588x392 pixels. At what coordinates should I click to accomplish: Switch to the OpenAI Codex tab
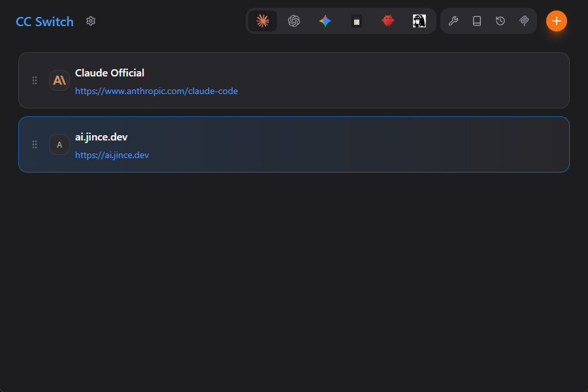click(294, 21)
